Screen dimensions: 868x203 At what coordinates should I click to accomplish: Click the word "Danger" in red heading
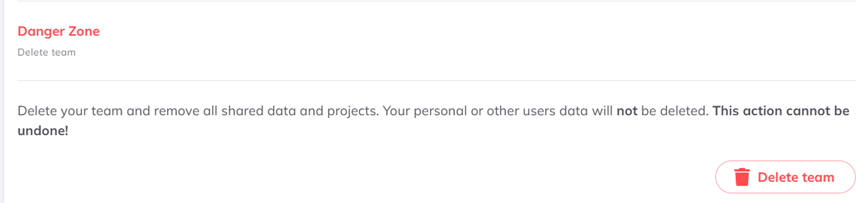[40, 31]
